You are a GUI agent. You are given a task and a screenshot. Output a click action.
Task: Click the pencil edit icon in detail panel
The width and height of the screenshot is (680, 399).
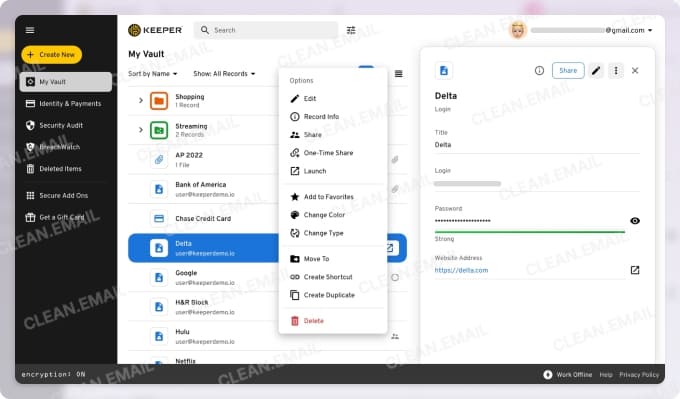pos(596,70)
